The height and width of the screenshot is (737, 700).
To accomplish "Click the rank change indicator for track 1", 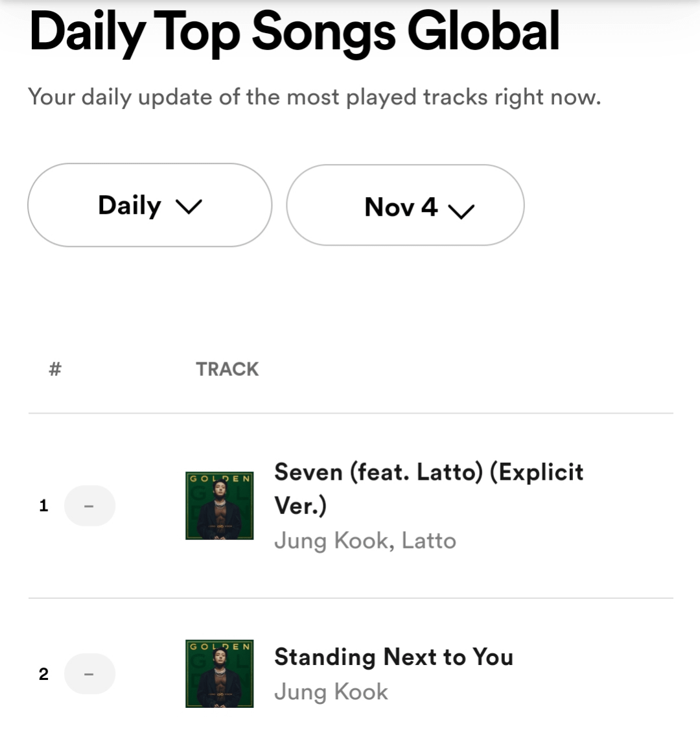I will click(x=89, y=506).
